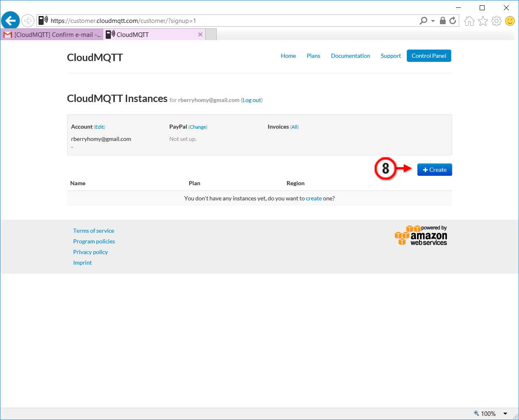
Task: Refresh the page with the reload icon
Action: click(x=453, y=20)
